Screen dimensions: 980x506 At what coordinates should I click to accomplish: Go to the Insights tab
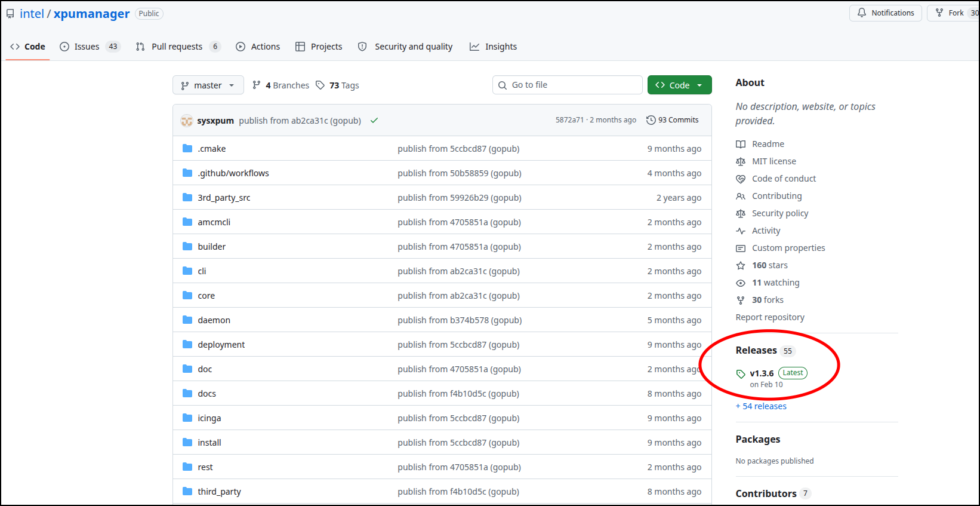click(x=494, y=47)
